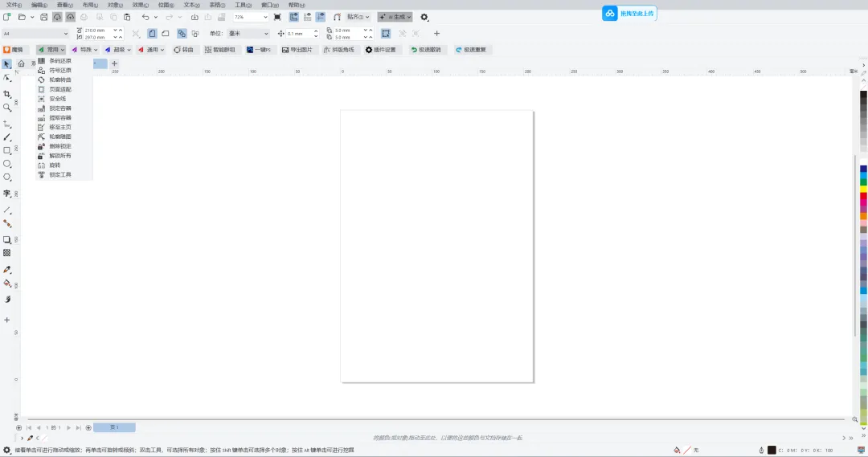Toggle apply layout to all pages

pos(182,34)
